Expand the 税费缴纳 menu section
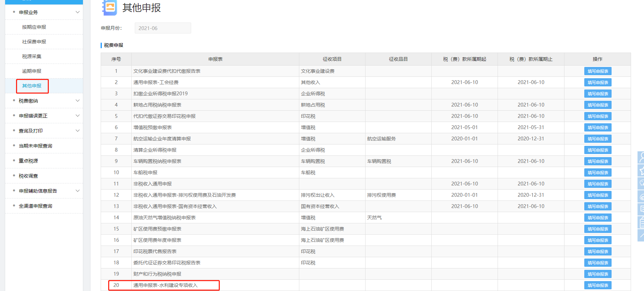The image size is (644, 291). 77,101
